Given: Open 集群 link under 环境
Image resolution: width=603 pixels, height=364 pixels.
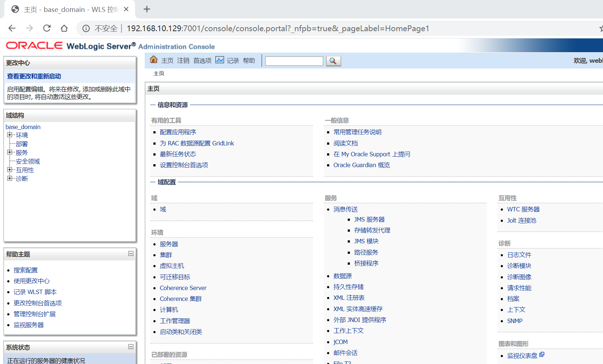Looking at the screenshot, I should (x=166, y=255).
